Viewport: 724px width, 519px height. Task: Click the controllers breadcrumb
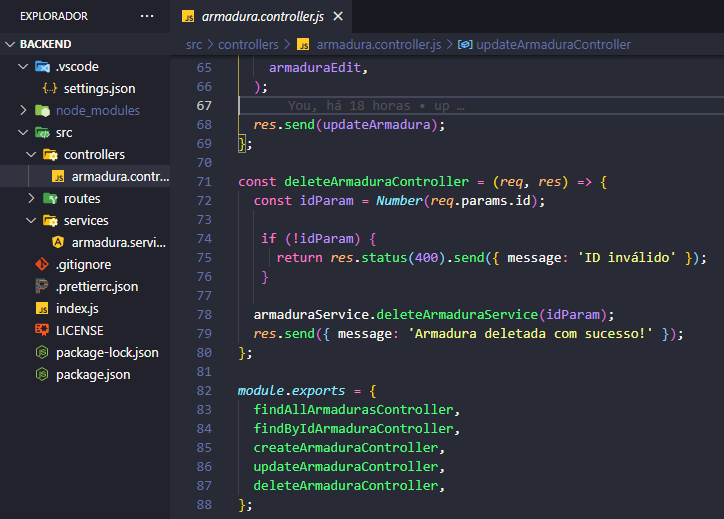(248, 44)
